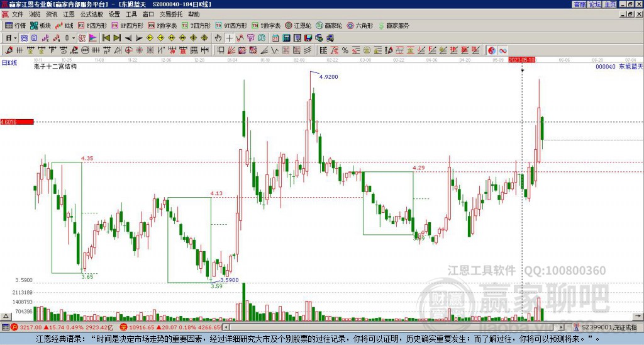
Task: Click the 主页 button in title bar
Action: (x=609, y=4)
